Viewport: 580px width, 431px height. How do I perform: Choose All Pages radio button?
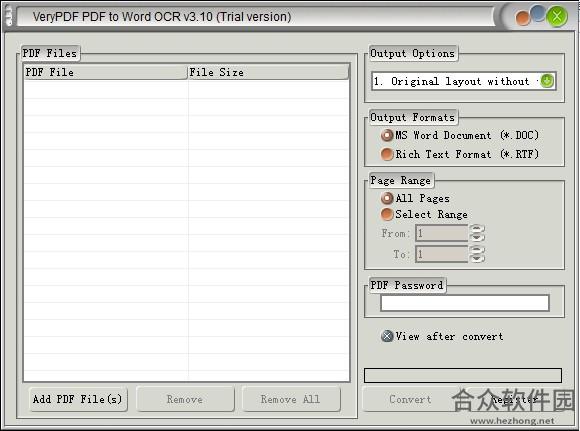coord(387,198)
